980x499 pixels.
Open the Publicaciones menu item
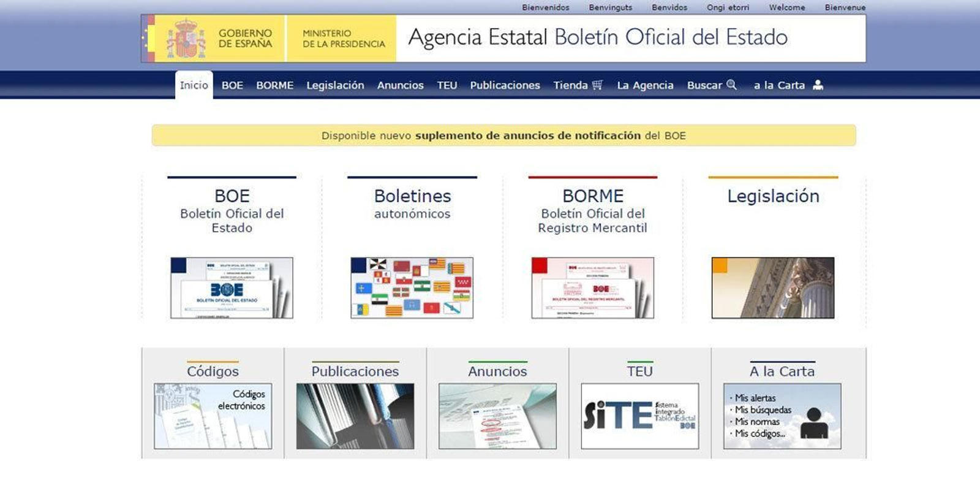click(x=505, y=85)
